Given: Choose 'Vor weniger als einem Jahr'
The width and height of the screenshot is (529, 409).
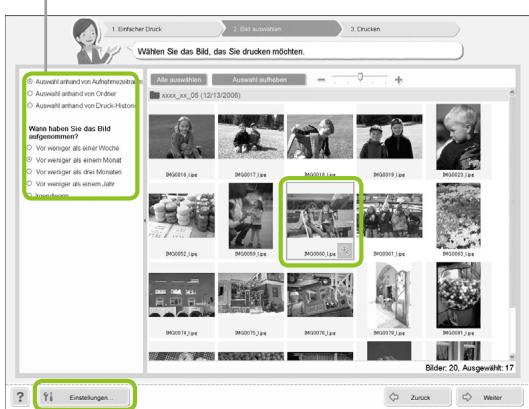Looking at the screenshot, I should point(29,184).
